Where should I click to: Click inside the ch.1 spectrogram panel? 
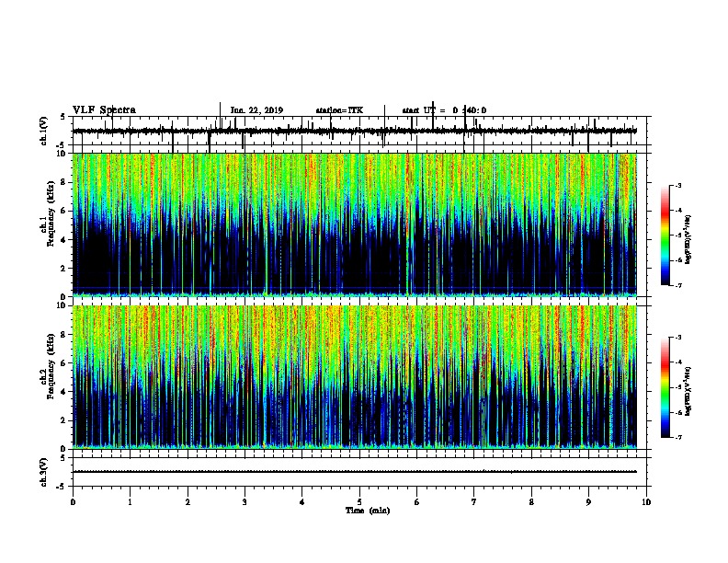pyautogui.click(x=354, y=224)
